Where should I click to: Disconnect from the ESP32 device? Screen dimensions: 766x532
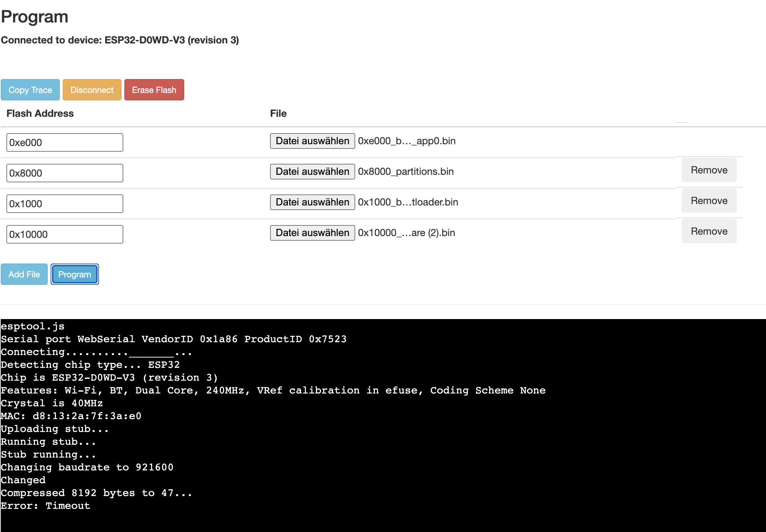(92, 90)
